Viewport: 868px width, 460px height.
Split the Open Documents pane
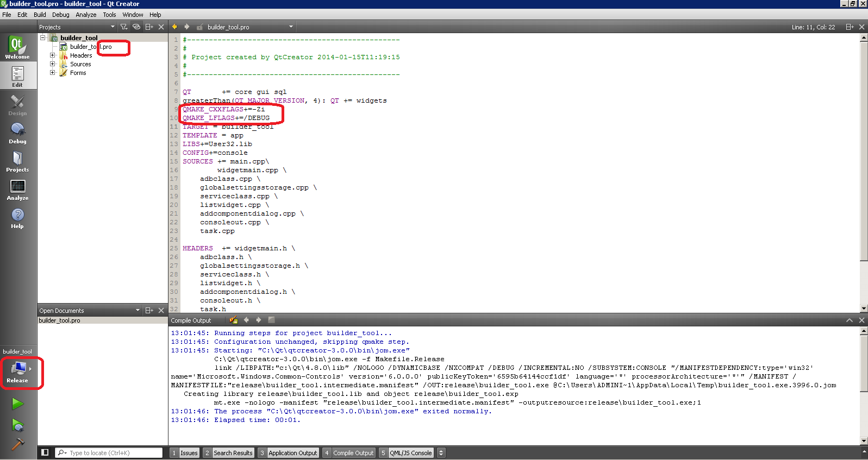point(149,310)
